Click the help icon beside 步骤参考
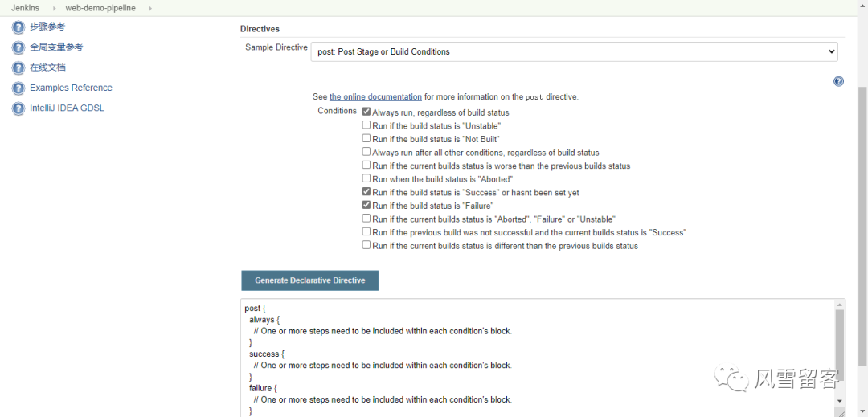Viewport: 868px width, 417px height. pos(18,27)
